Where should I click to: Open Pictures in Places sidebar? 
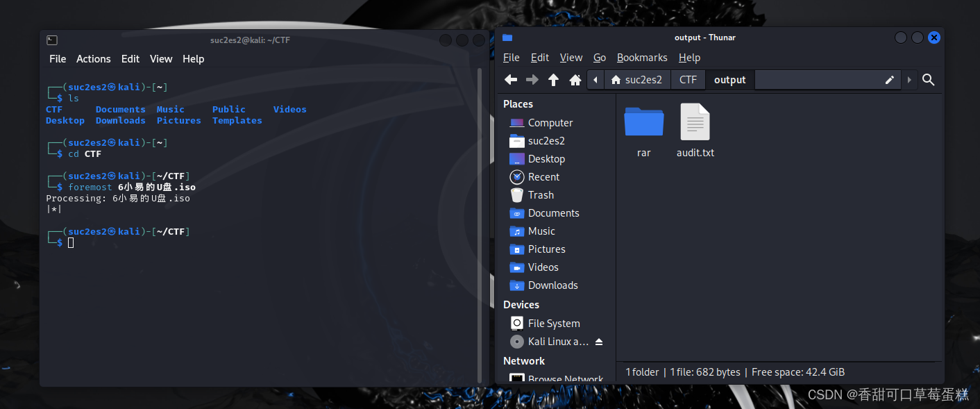point(546,249)
